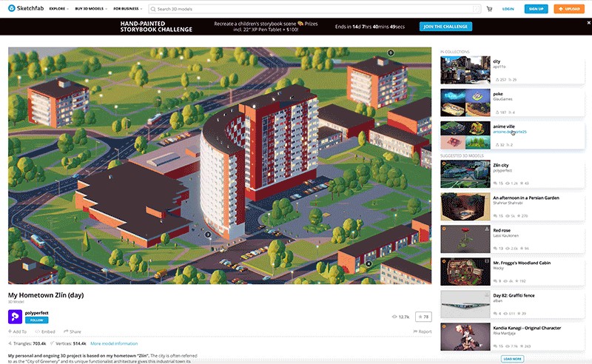Open the shopping cart icon
Image resolution: width=592 pixels, height=364 pixels.
point(489,9)
